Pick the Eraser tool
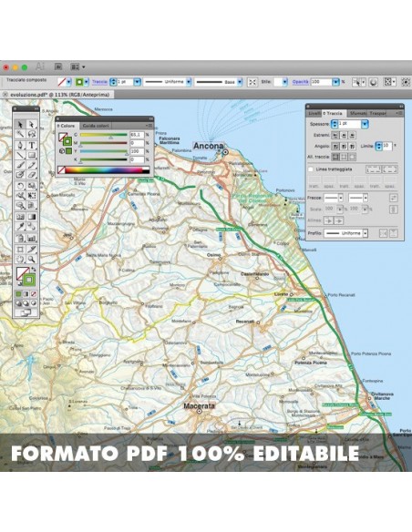Viewport: 412px width, 532px height. click(32, 175)
